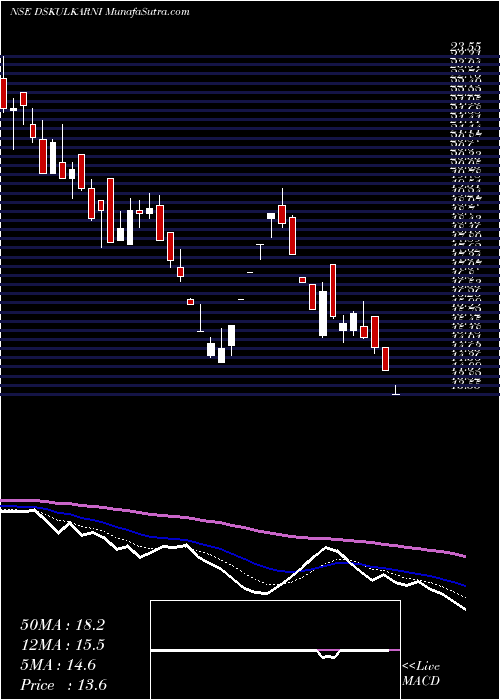Click the MACD histogram dip in the panel
Viewport: 500px width, 700px height.
(x=329, y=654)
